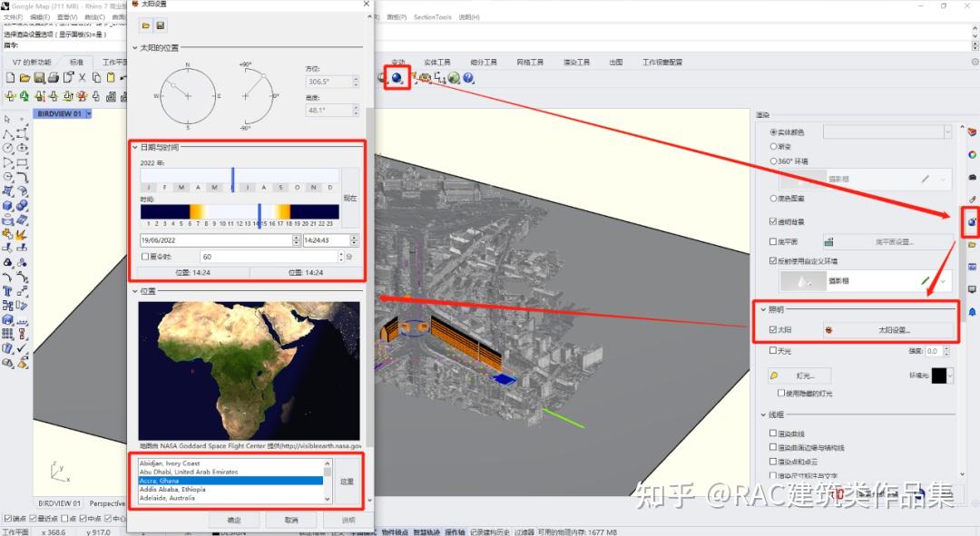The height and width of the screenshot is (536, 980).
Task: Click the Cancel button in sun dialog
Action: pyautogui.click(x=291, y=520)
